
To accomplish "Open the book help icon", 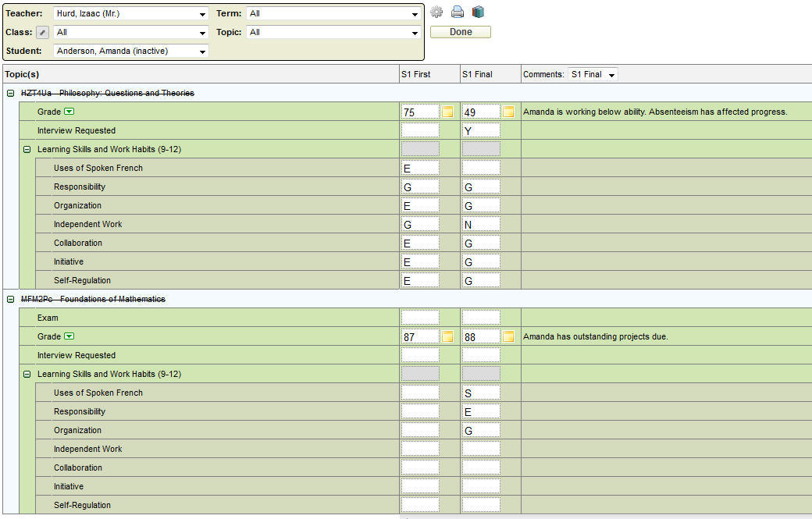I will click(478, 12).
